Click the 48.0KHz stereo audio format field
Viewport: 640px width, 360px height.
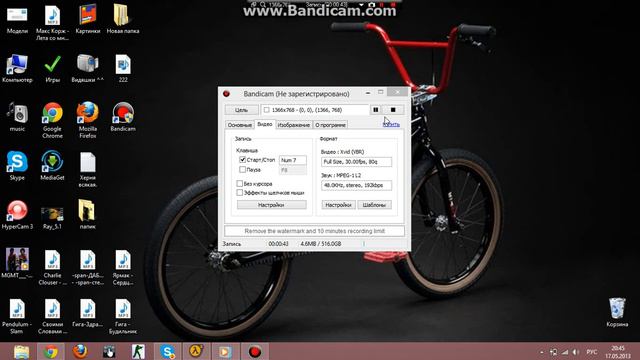tap(356, 185)
